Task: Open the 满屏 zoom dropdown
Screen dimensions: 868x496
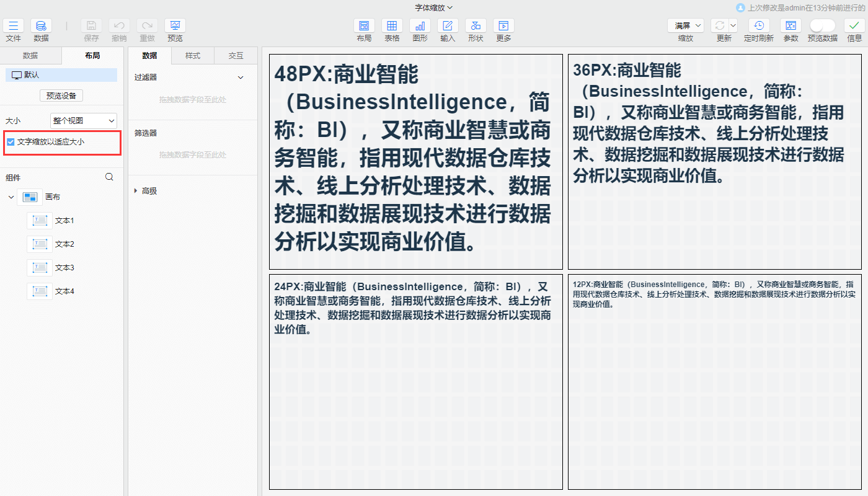Action: [685, 25]
